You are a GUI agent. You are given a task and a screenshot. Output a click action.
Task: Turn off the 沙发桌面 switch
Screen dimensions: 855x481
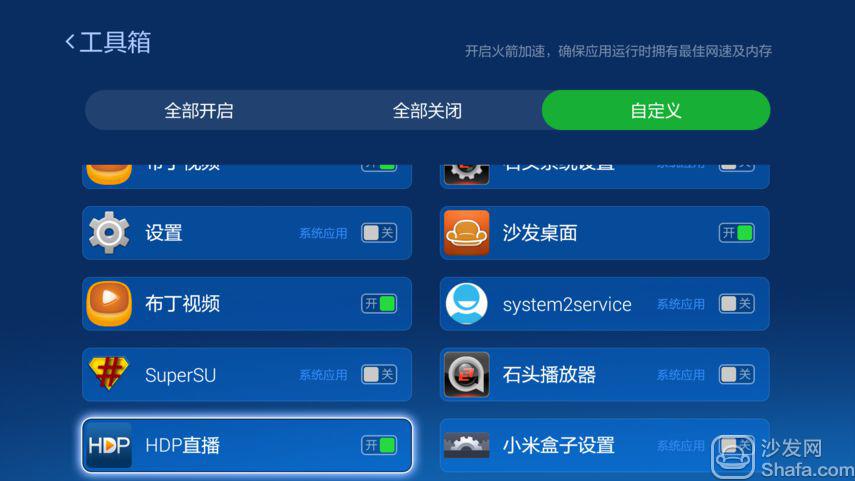(737, 233)
